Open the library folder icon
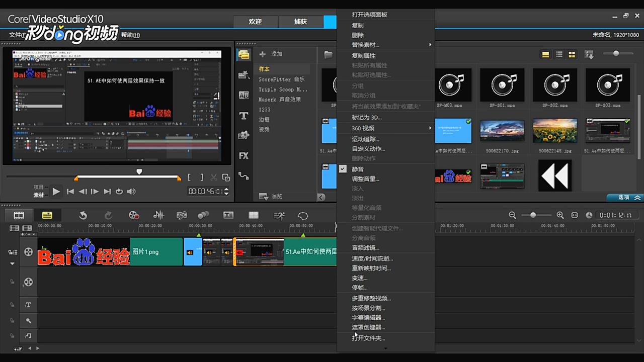The height and width of the screenshot is (362, 644). (329, 54)
